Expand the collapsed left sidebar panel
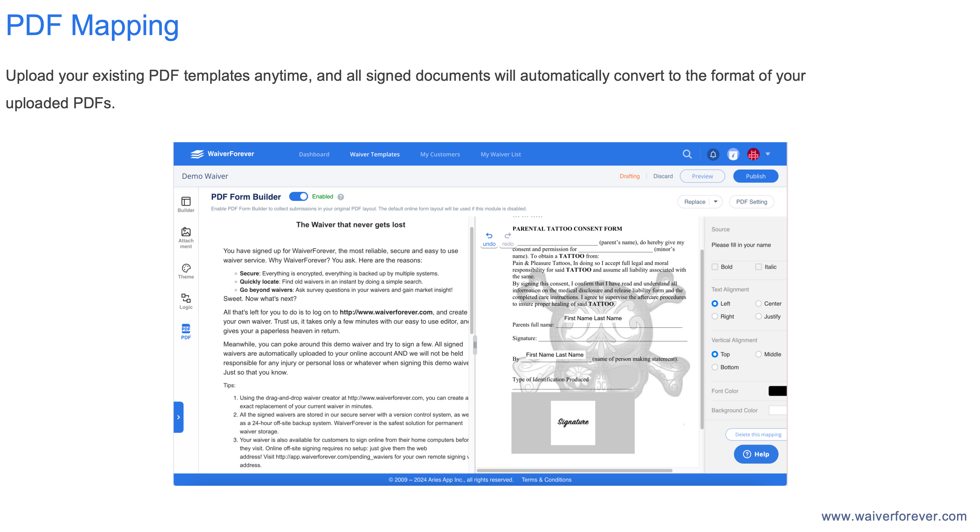 coord(179,417)
